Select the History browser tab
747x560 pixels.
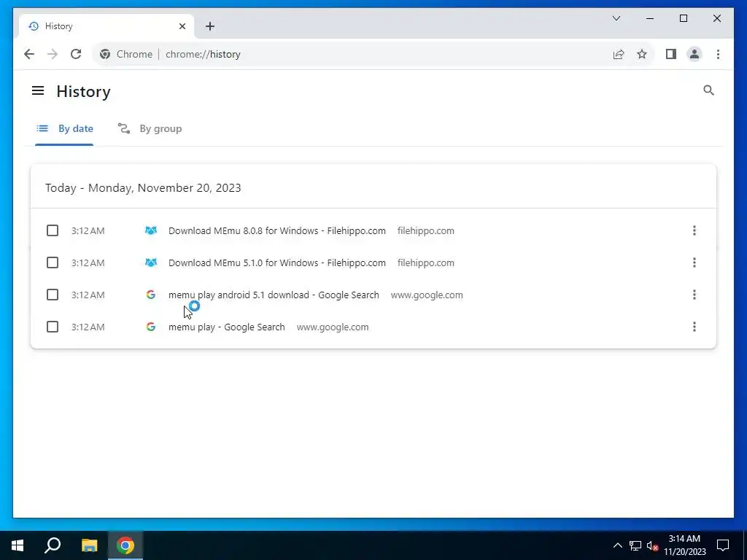pyautogui.click(x=107, y=26)
